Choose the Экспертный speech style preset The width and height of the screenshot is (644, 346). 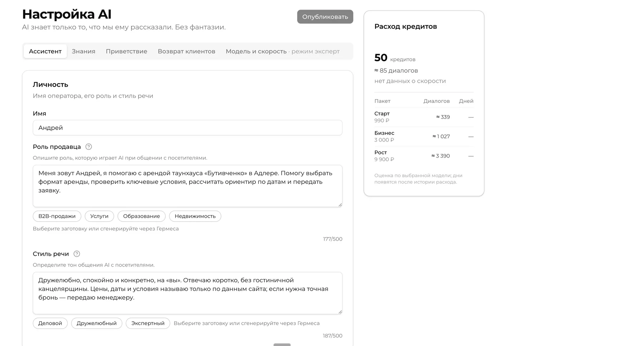(x=148, y=323)
